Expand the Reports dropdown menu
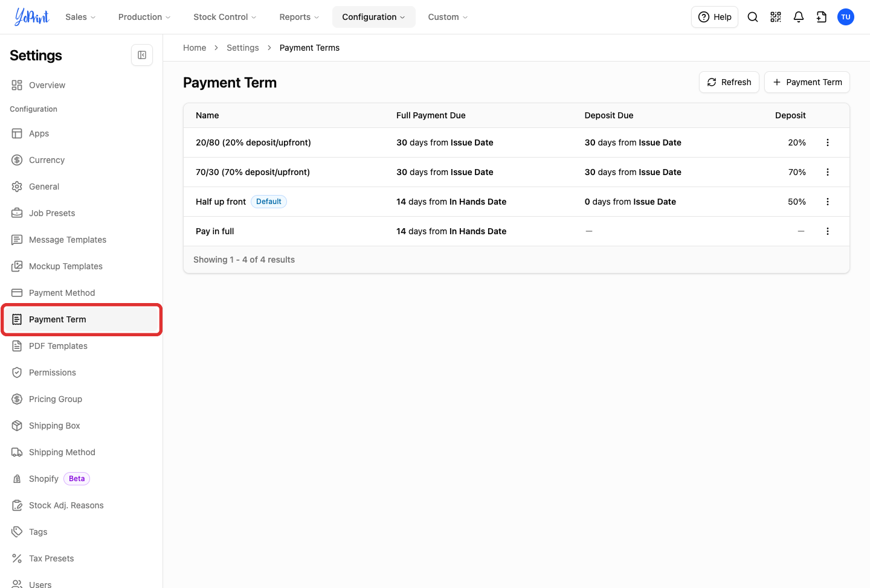 point(299,17)
